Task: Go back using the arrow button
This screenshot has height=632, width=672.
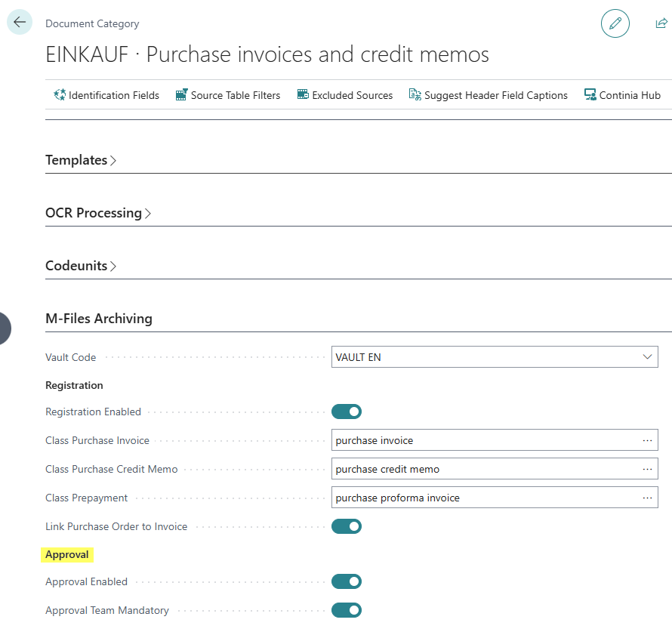Action: [20, 22]
